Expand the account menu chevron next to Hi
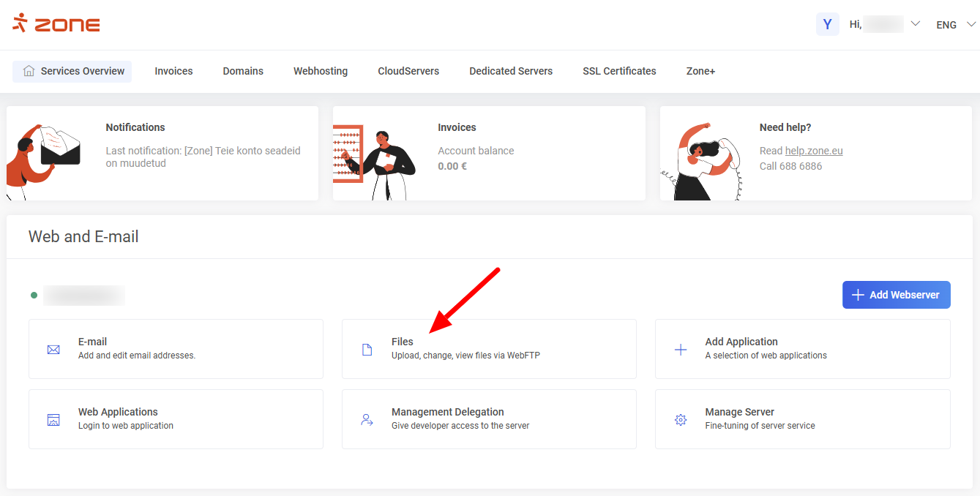 (x=915, y=24)
